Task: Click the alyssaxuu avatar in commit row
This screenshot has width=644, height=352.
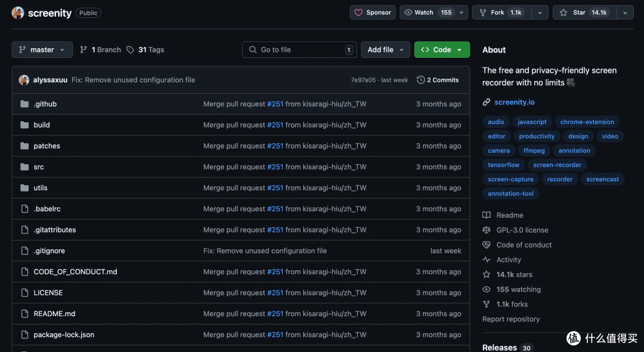Action: tap(24, 80)
